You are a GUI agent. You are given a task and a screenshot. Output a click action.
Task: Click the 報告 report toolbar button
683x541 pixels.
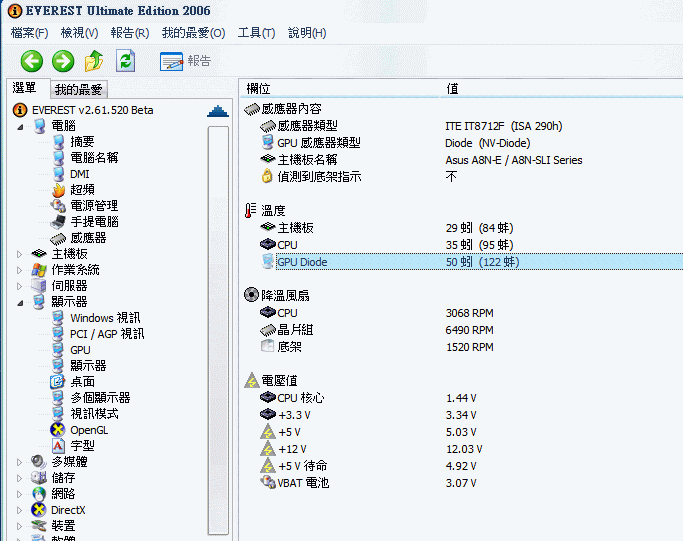coord(186,61)
